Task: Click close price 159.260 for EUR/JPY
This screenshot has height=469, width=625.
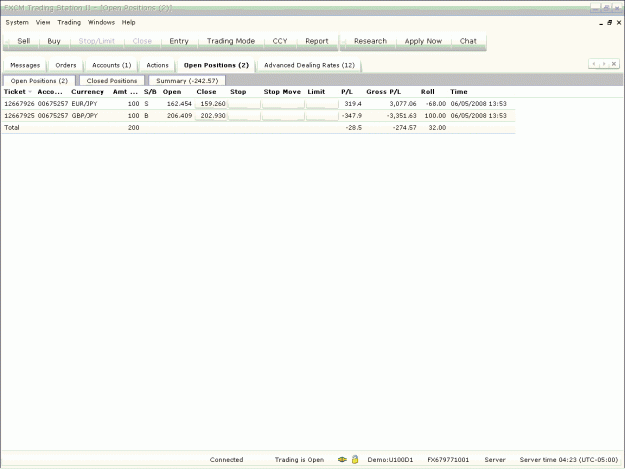Action: pyautogui.click(x=213, y=104)
